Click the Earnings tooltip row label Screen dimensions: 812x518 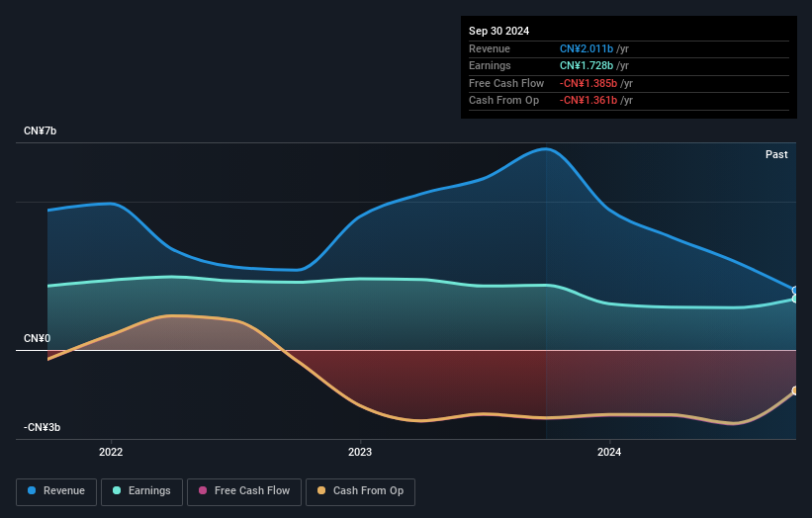490,65
